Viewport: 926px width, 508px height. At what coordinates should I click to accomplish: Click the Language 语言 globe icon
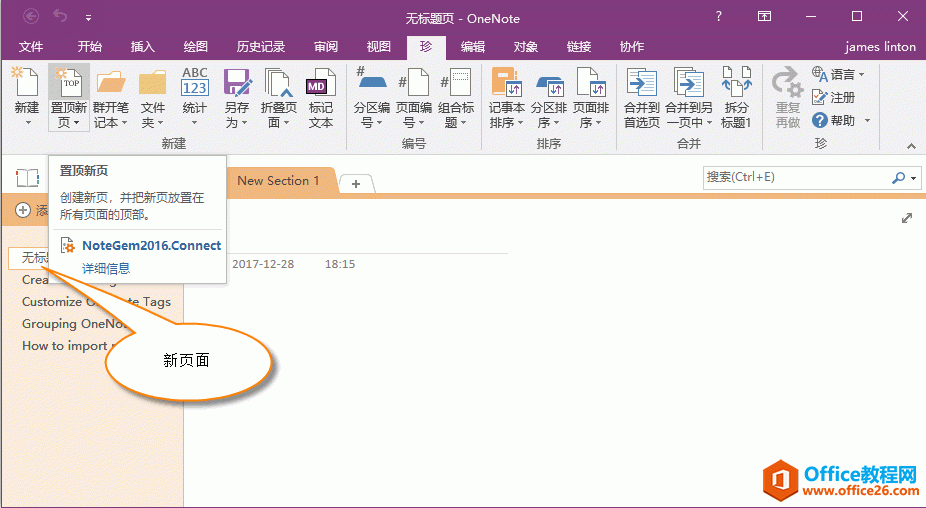click(820, 74)
